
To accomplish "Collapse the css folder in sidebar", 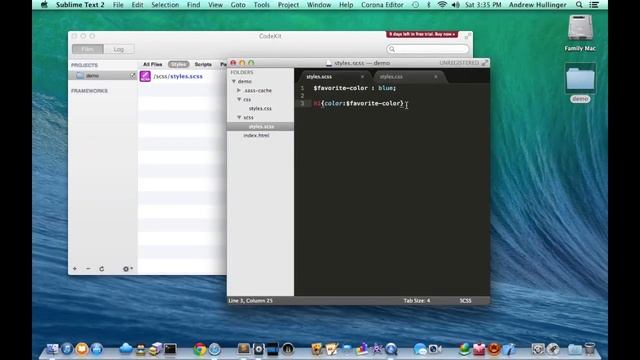I will (239, 99).
